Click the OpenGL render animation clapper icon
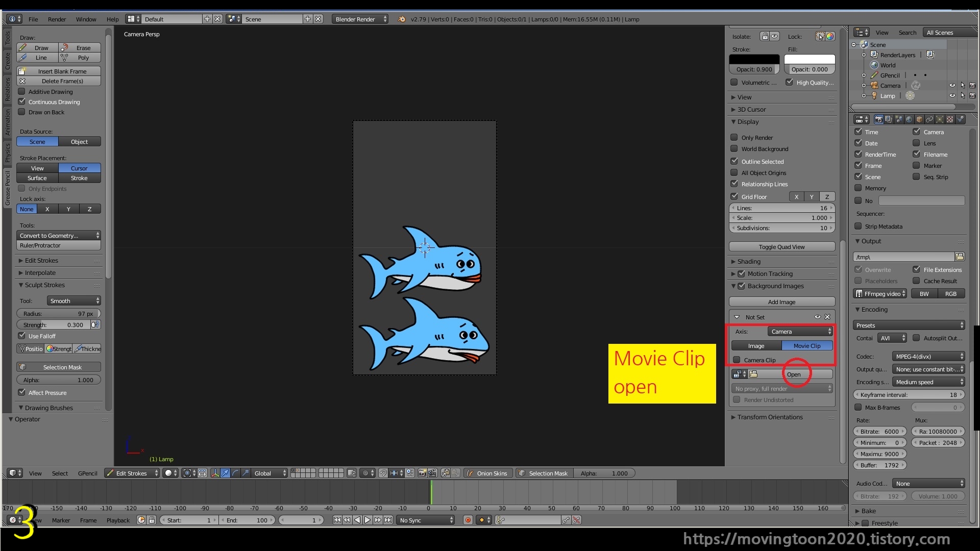The width and height of the screenshot is (980, 551). pyautogui.click(x=432, y=473)
